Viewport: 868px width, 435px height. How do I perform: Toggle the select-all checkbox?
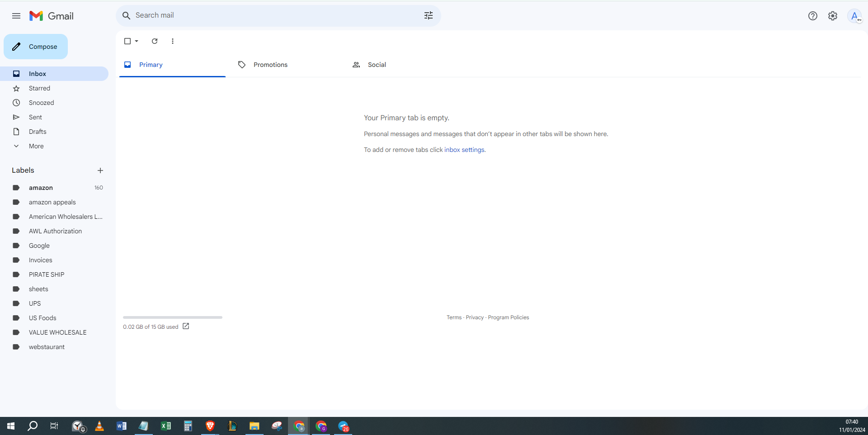point(127,41)
